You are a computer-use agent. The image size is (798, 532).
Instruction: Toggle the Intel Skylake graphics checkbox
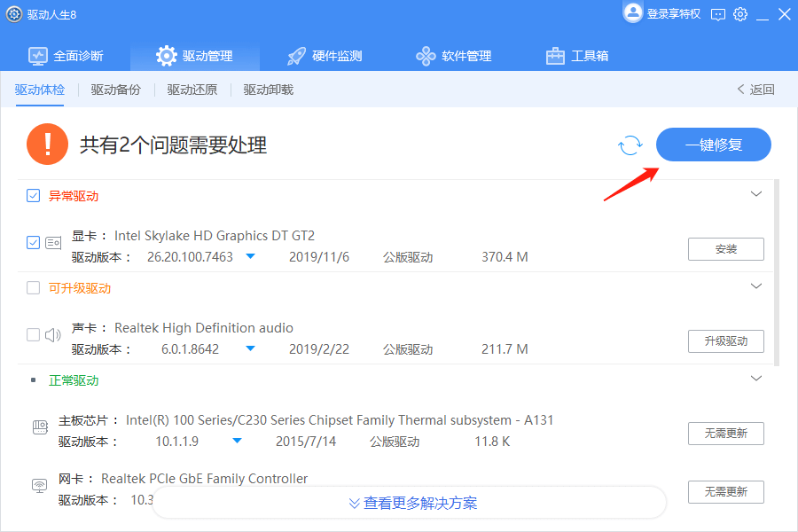click(x=33, y=243)
